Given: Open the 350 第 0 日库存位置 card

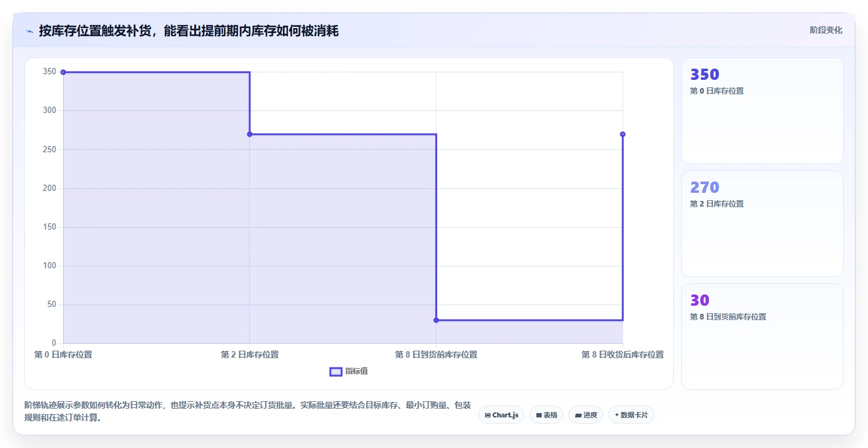Looking at the screenshot, I should point(762,111).
